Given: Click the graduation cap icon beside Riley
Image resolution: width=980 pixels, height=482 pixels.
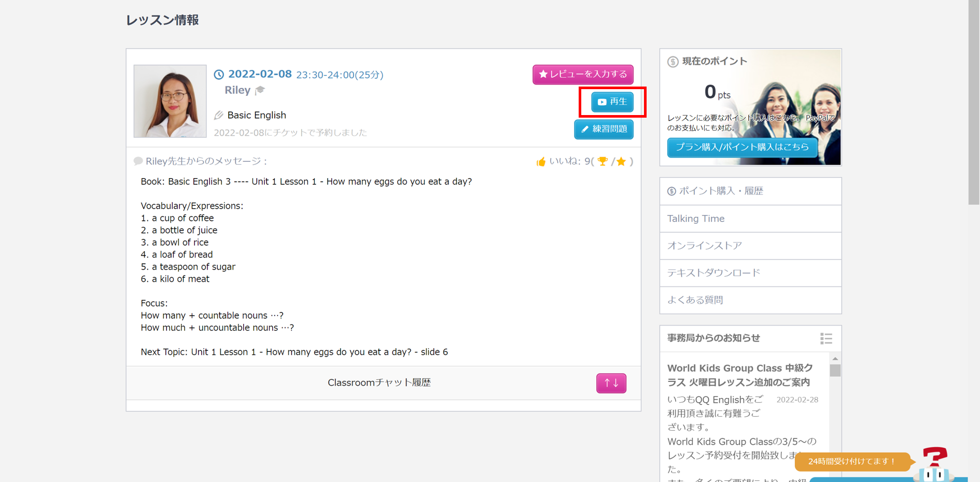Looking at the screenshot, I should pos(260,90).
